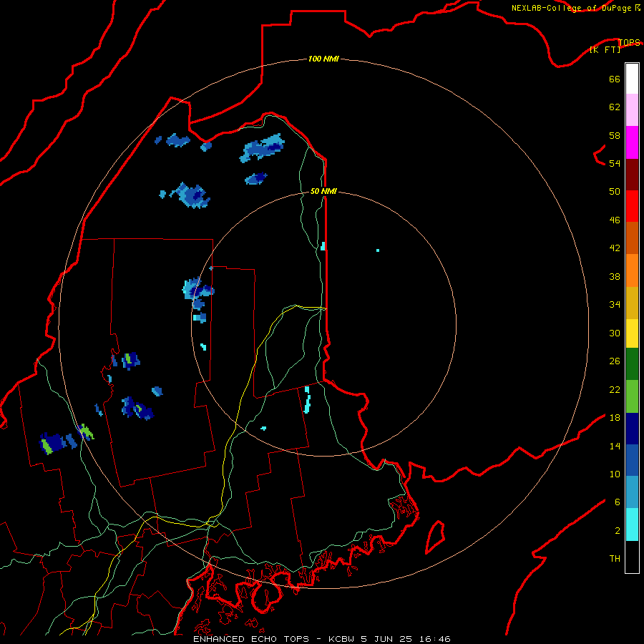The image size is (644, 644).
Task: Select the medium blue 10-14 legend swatch
Action: pos(632,460)
